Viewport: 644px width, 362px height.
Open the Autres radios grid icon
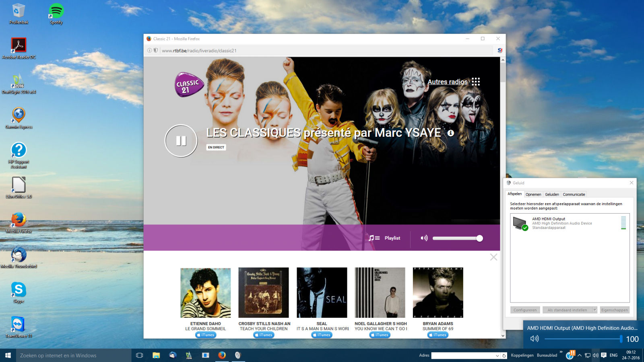476,82
